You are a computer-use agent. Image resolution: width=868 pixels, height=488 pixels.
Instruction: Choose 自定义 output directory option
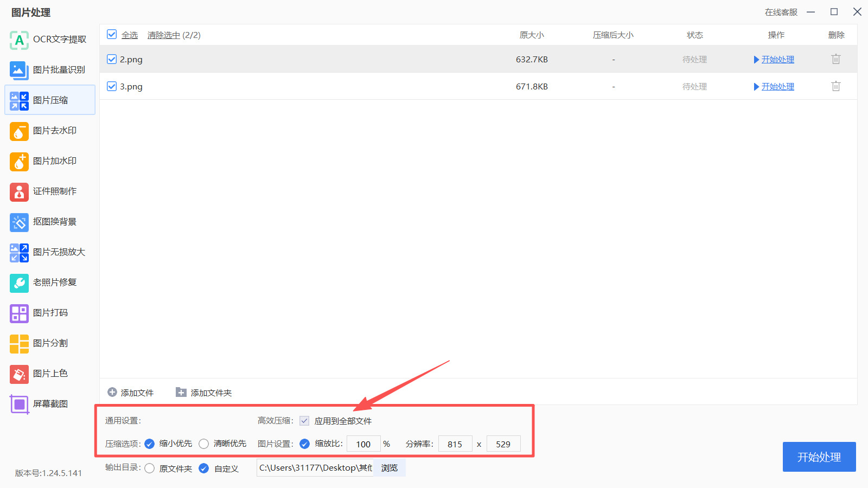204,468
